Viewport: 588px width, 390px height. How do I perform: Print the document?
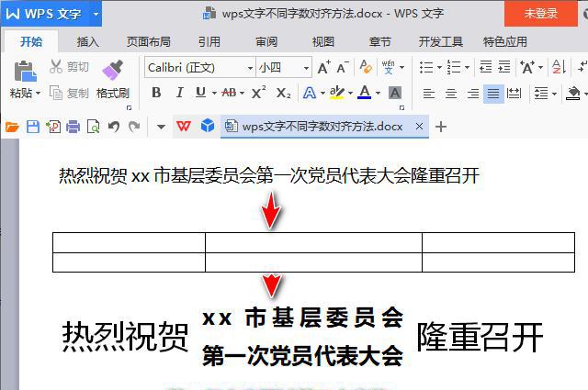click(73, 127)
